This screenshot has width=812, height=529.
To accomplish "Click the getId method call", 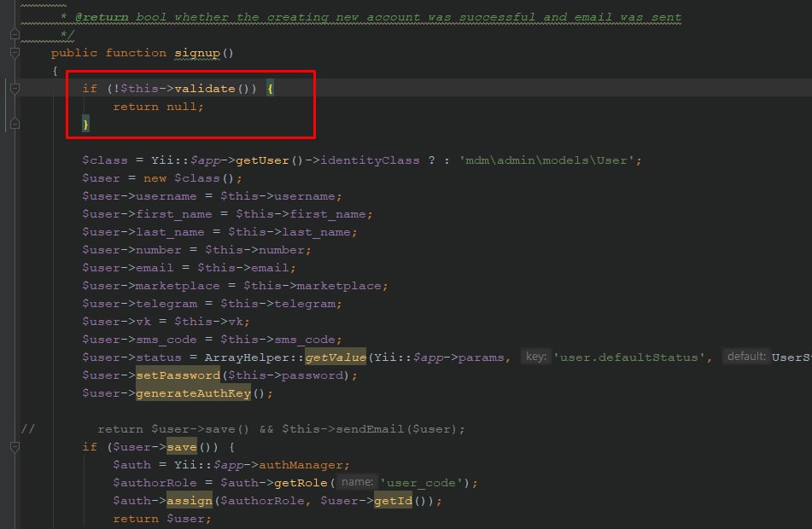I will pos(393,501).
